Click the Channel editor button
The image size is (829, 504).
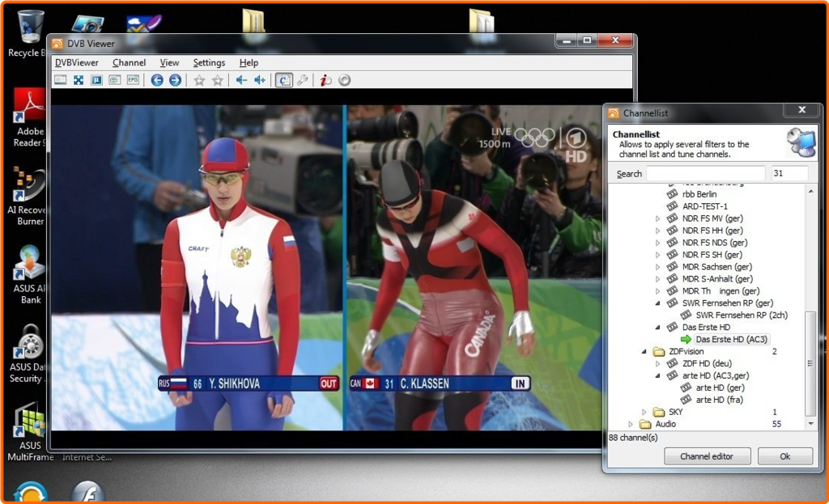(707, 456)
